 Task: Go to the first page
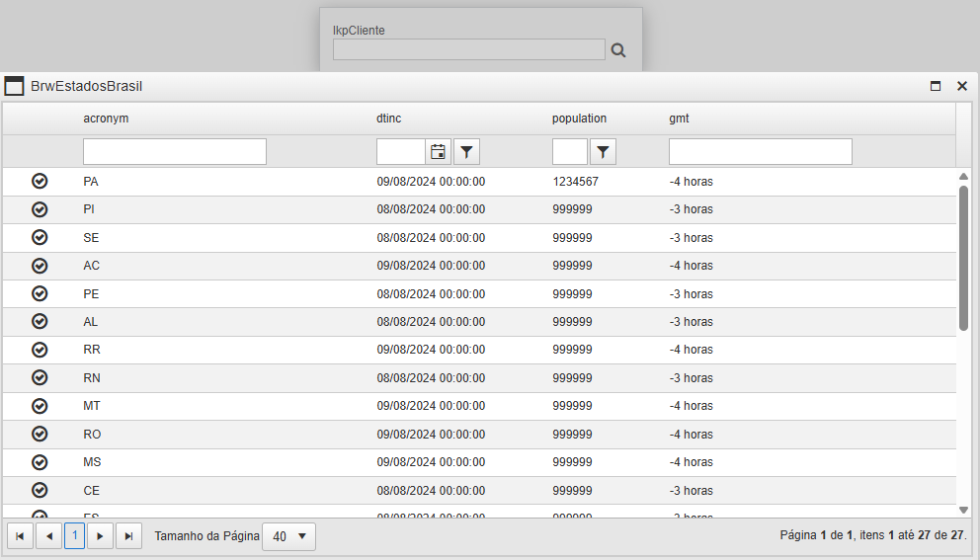(x=20, y=536)
